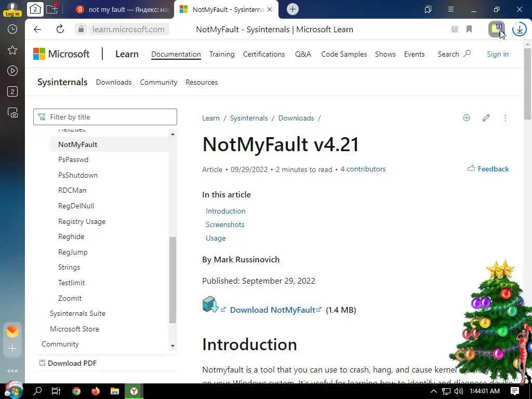Screen dimensions: 532x399
Task: Bookmark this page with the bookmark icon
Action: tap(469, 29)
